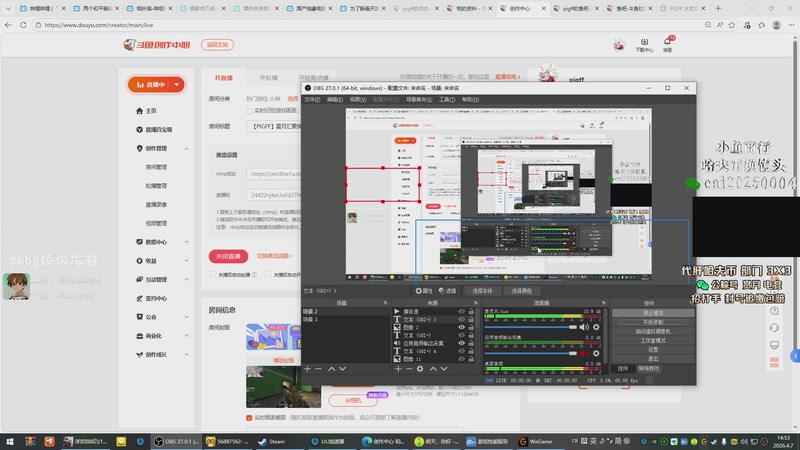Stop streaming in OBS controls
This screenshot has height=450, width=800.
(653, 313)
